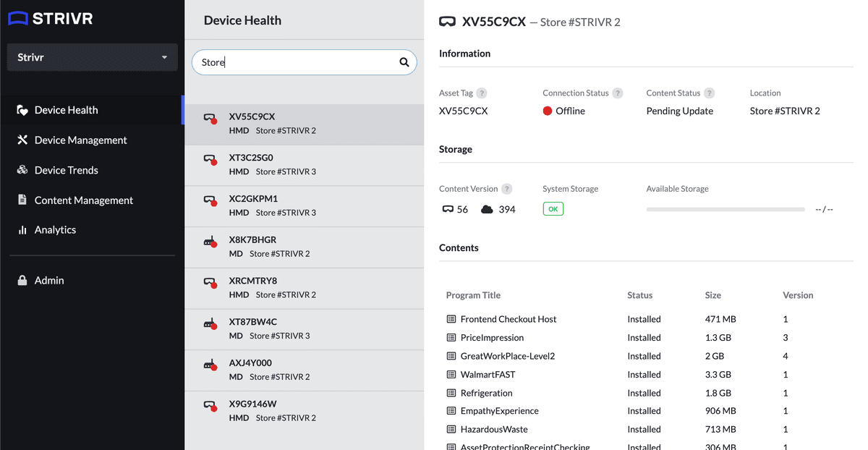Click the Content Management document icon
The width and height of the screenshot is (868, 450).
point(22,200)
